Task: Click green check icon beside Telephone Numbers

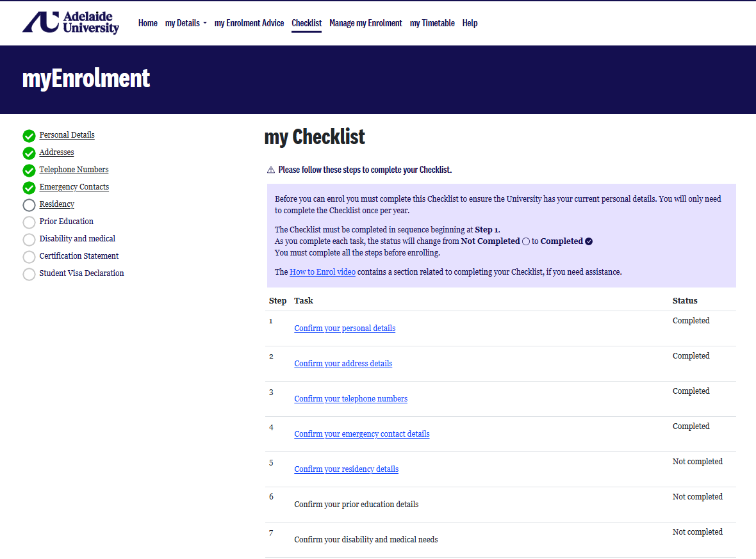Action: (x=29, y=170)
